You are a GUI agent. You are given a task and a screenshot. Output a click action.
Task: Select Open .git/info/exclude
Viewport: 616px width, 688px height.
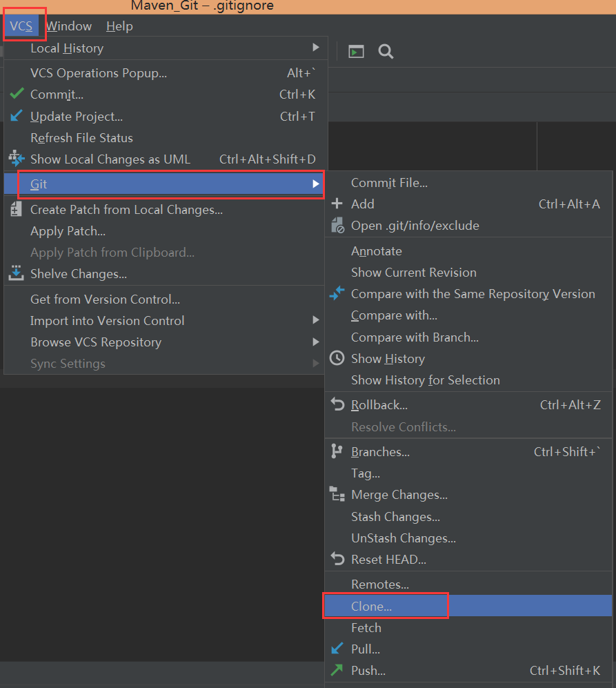pyautogui.click(x=468, y=226)
